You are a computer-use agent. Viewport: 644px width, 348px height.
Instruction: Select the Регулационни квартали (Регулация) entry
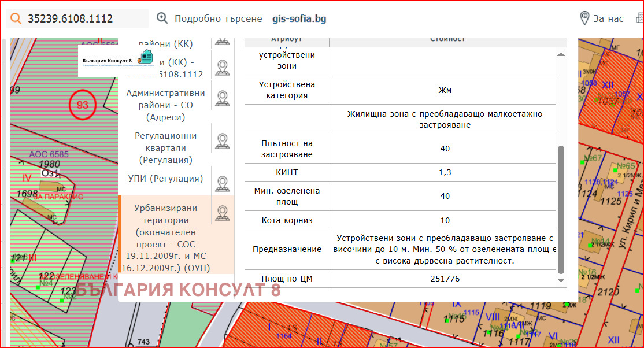pyautogui.click(x=166, y=146)
